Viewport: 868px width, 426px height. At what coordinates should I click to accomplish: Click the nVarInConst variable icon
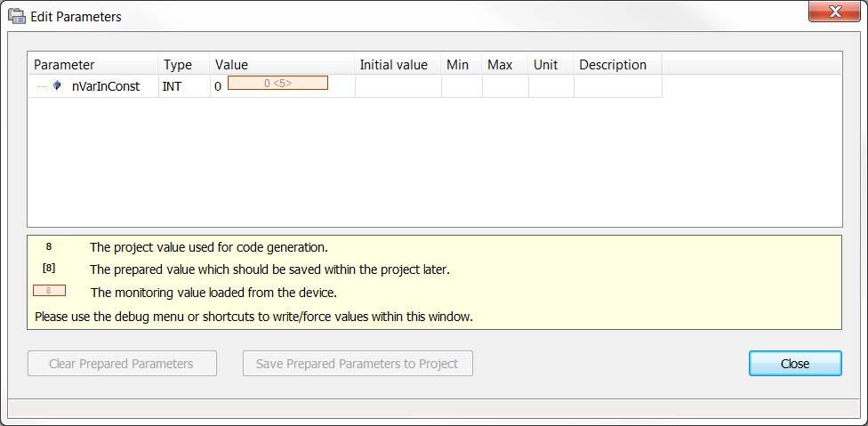pyautogui.click(x=56, y=86)
